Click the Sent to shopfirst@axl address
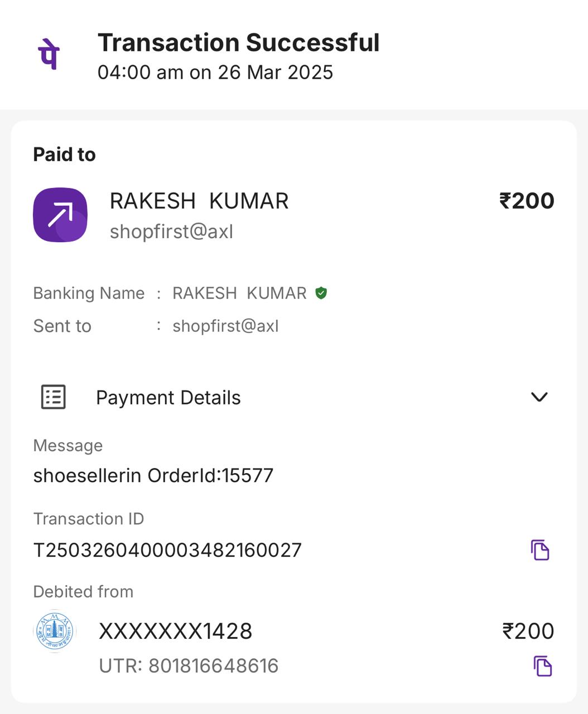This screenshot has height=714, width=588. (225, 326)
